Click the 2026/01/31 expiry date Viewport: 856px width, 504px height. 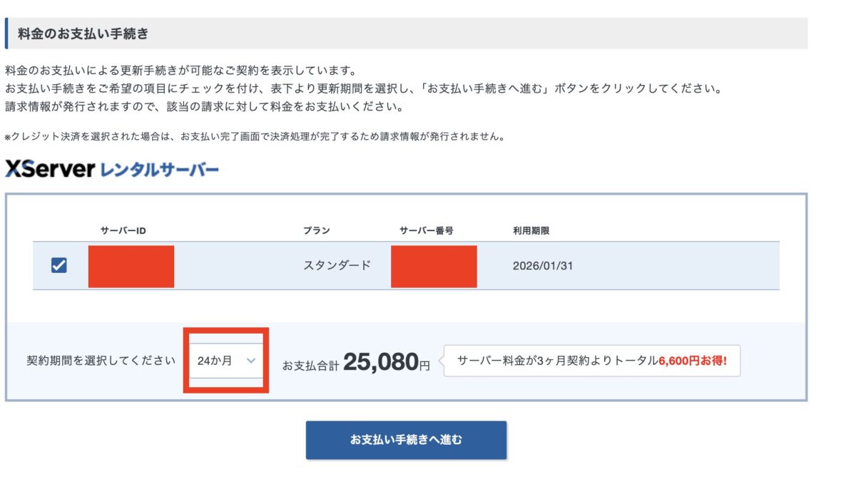(x=543, y=266)
